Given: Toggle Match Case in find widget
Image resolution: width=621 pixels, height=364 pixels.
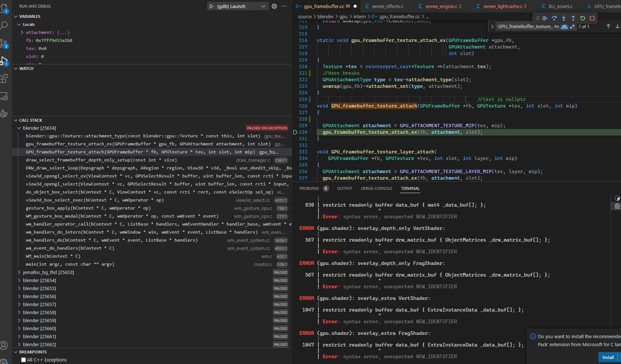Looking at the screenshot, I should coord(556,27).
